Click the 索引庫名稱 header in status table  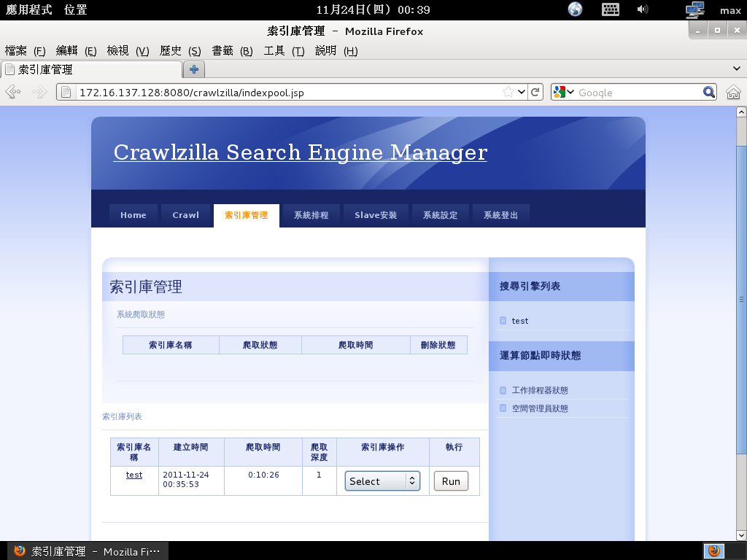point(171,345)
